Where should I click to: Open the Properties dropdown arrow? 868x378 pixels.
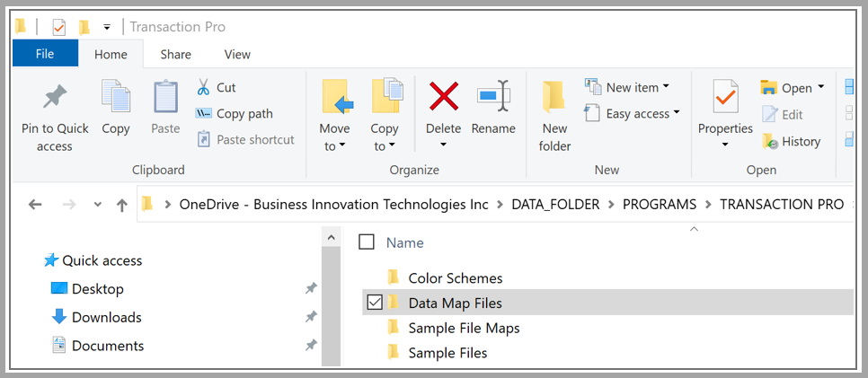tap(725, 146)
